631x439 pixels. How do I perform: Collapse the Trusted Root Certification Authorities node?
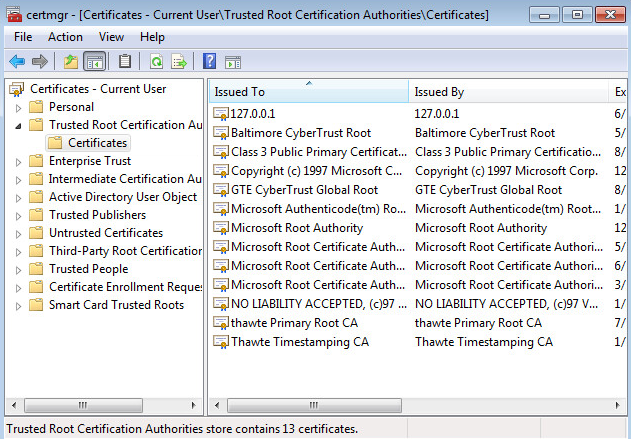tap(19, 125)
